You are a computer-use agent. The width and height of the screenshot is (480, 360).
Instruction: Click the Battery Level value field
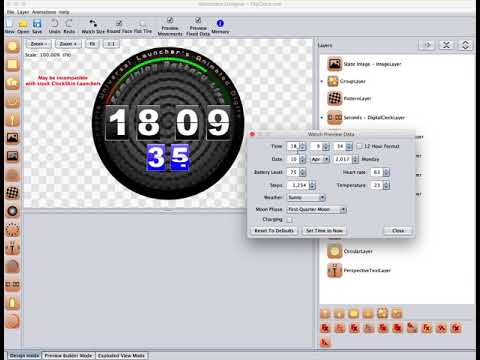(x=293, y=172)
